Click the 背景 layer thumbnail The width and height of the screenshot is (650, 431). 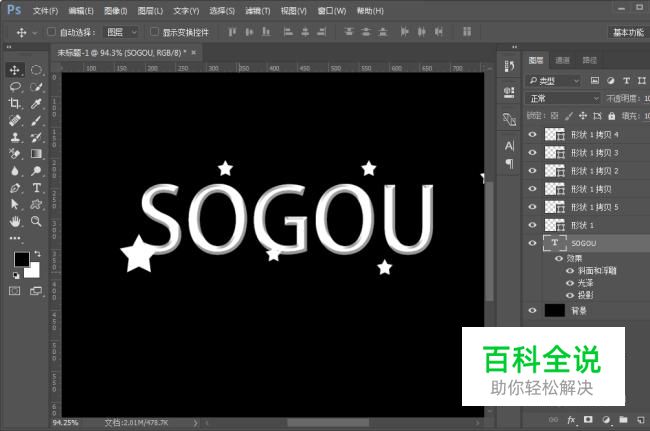coord(555,310)
